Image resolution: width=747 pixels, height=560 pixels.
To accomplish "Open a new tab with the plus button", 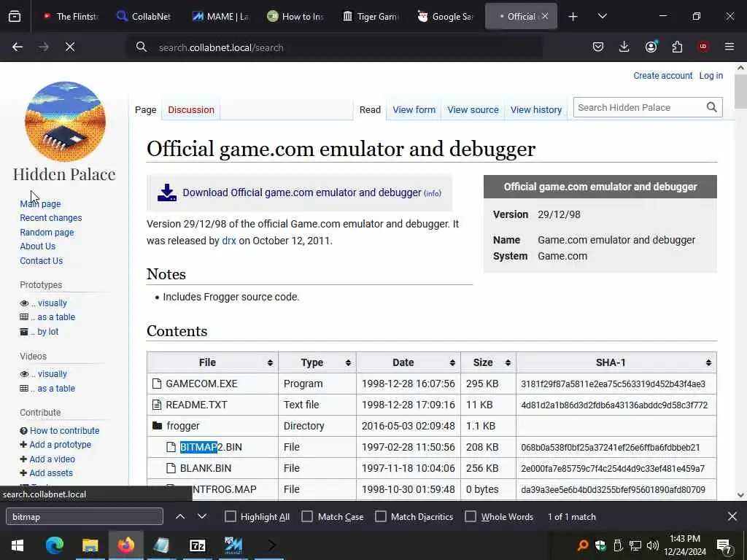I will tap(573, 17).
